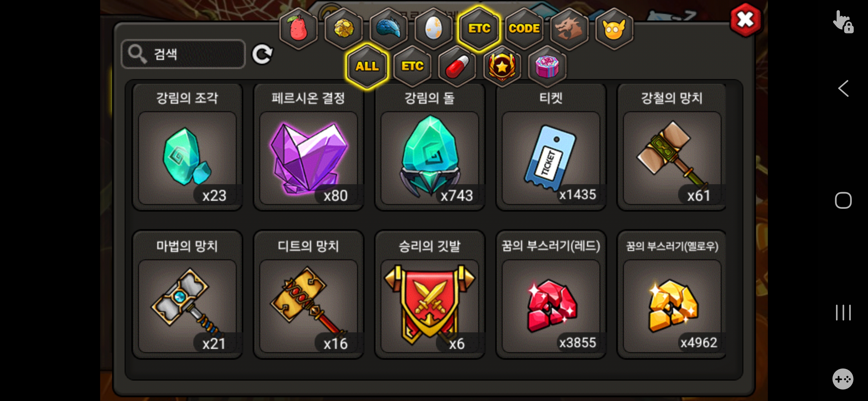Close the inventory with red X
Image resolution: width=868 pixels, height=401 pixels.
pos(745,19)
